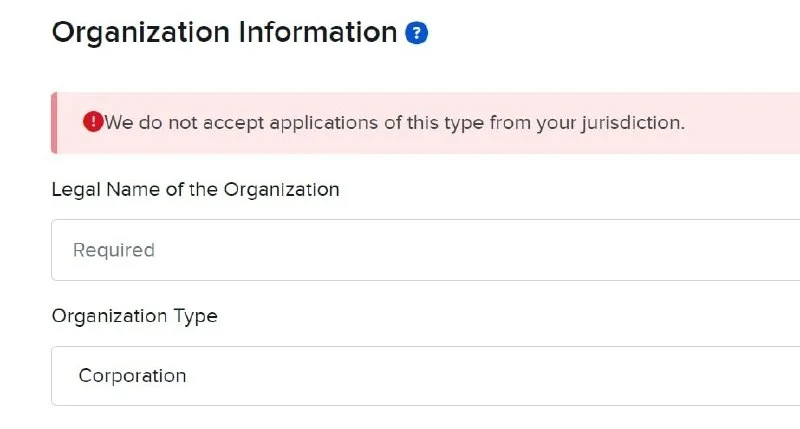
Task: Click the word "Information" in the heading
Action: click(x=318, y=32)
